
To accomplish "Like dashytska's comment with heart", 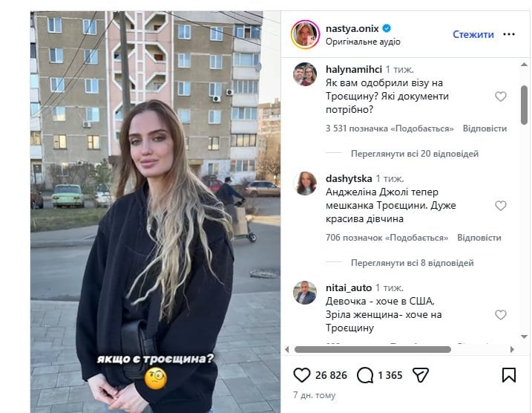I will tap(500, 206).
